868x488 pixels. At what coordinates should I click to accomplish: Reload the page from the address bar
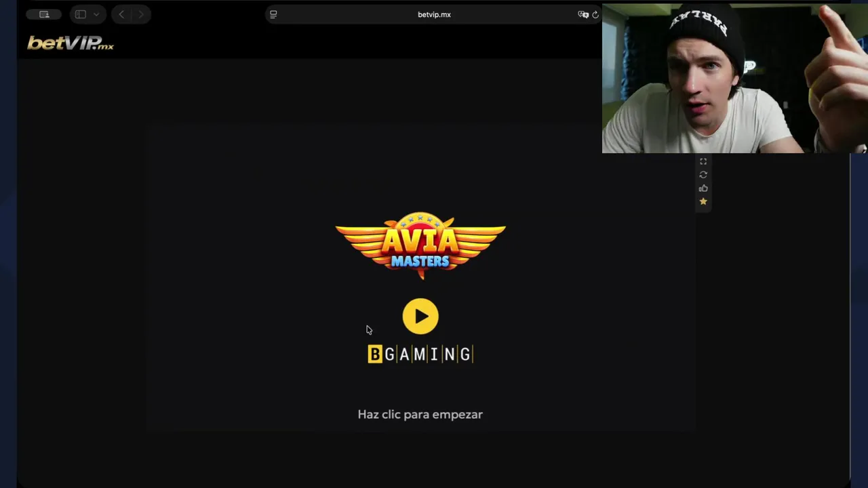[x=595, y=14]
